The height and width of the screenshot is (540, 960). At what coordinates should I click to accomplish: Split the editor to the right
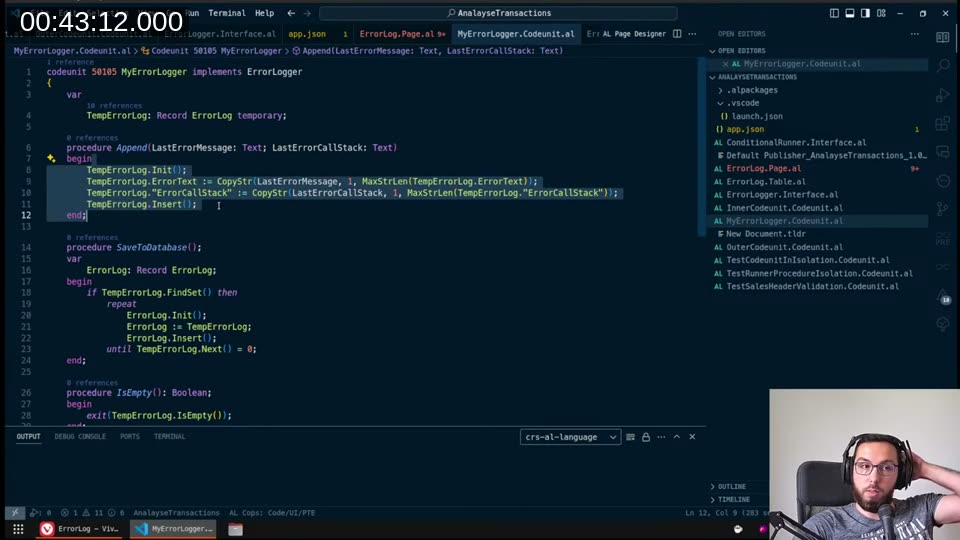tap(677, 34)
